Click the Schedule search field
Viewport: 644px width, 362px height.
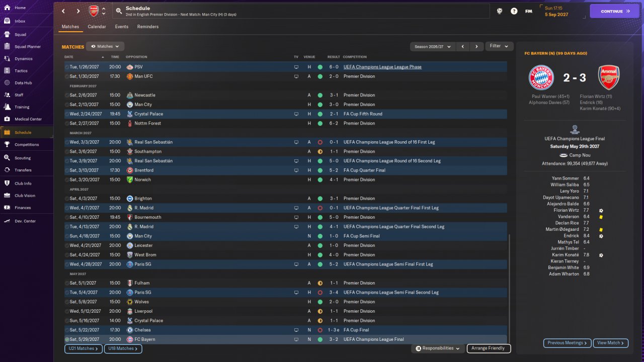pyautogui.click(x=300, y=11)
